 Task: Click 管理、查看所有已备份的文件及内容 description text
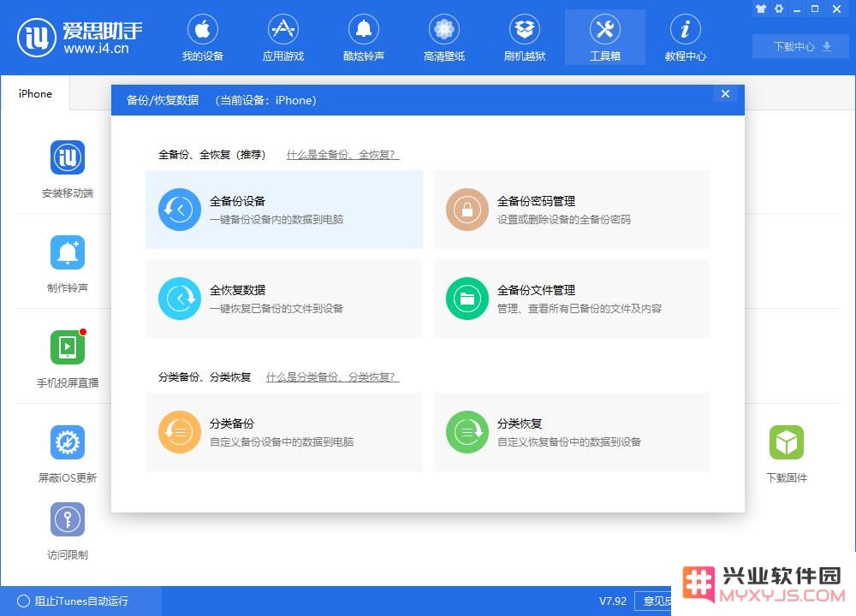[x=580, y=308]
